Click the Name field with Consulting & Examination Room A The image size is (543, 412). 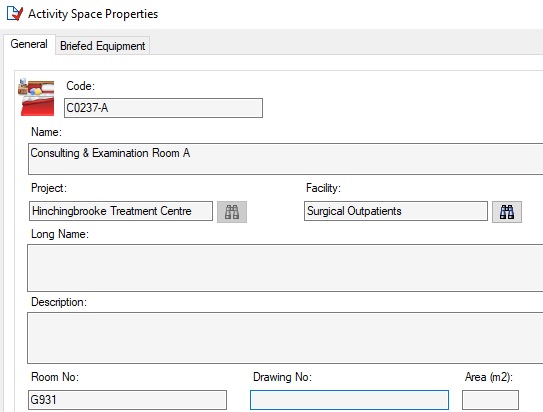coord(285,159)
